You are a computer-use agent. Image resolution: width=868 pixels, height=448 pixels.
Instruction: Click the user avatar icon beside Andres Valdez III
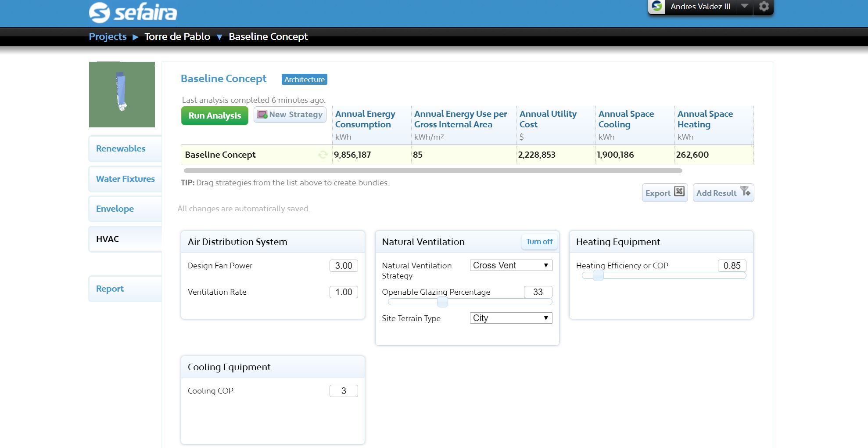[x=657, y=7]
